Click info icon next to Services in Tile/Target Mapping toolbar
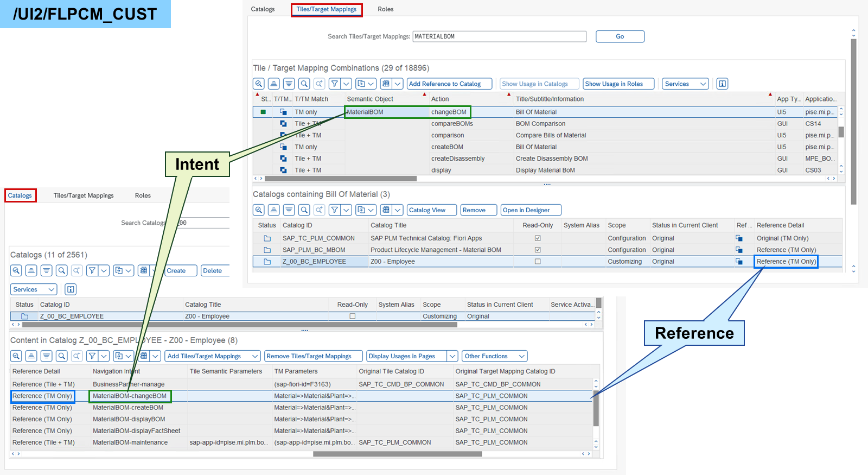This screenshot has width=868, height=475. (x=722, y=84)
